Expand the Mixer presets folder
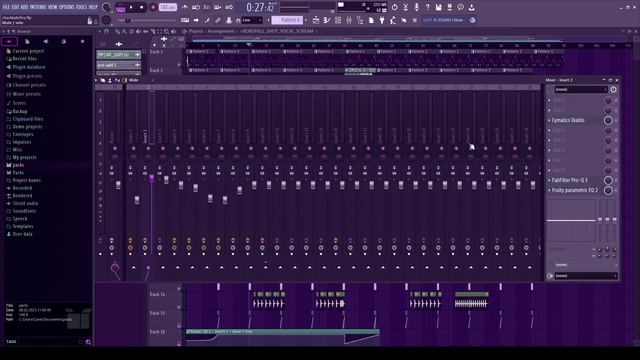The width and height of the screenshot is (640, 360). 27,94
